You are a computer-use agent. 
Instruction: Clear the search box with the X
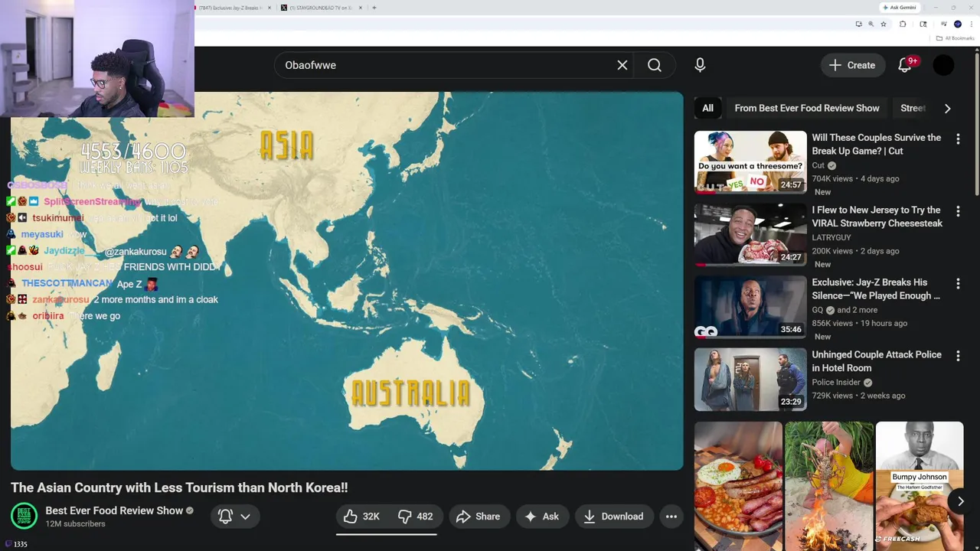point(622,65)
